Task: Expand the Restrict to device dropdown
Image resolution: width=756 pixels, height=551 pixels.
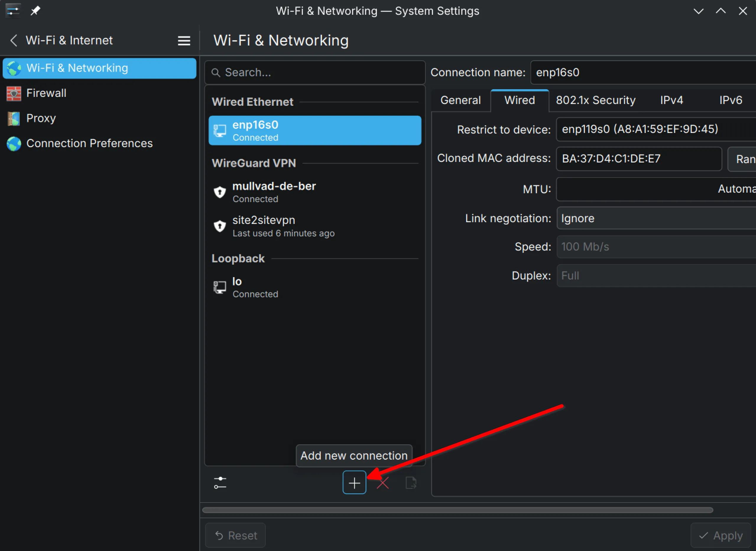Action: pyautogui.click(x=656, y=129)
